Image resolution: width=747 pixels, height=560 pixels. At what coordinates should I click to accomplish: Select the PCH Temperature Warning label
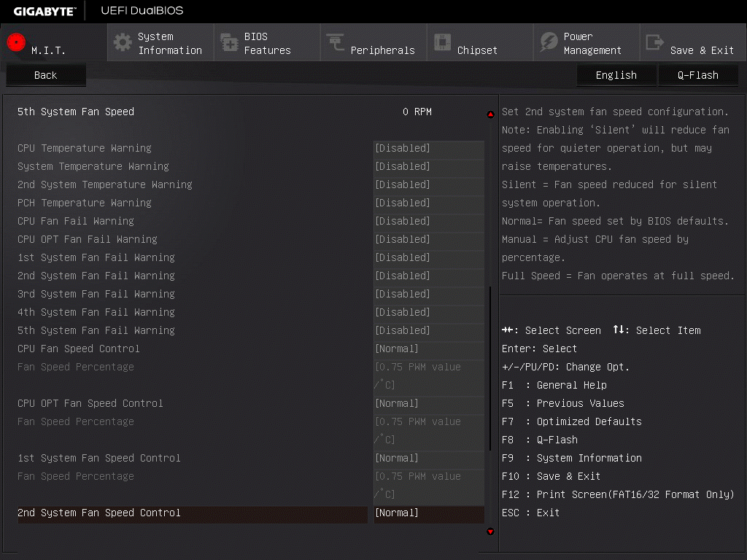[85, 203]
